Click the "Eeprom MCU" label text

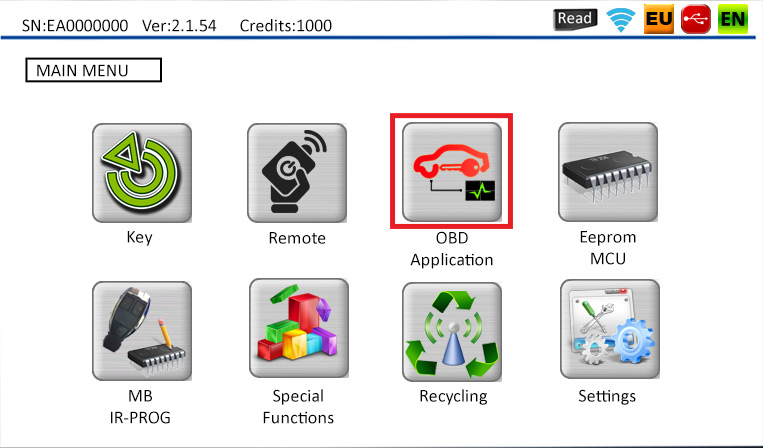click(608, 248)
